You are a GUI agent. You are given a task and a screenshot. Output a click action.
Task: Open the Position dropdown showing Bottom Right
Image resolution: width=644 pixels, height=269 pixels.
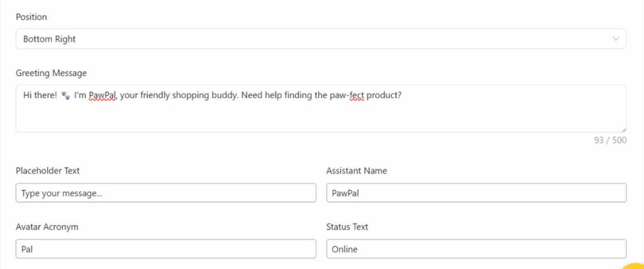(x=314, y=39)
